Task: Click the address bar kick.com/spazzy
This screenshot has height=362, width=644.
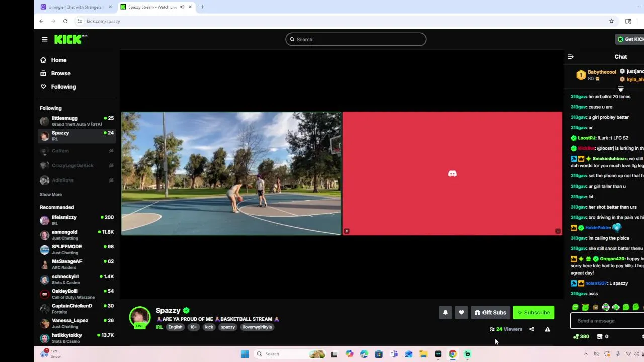Action: pyautogui.click(x=103, y=21)
